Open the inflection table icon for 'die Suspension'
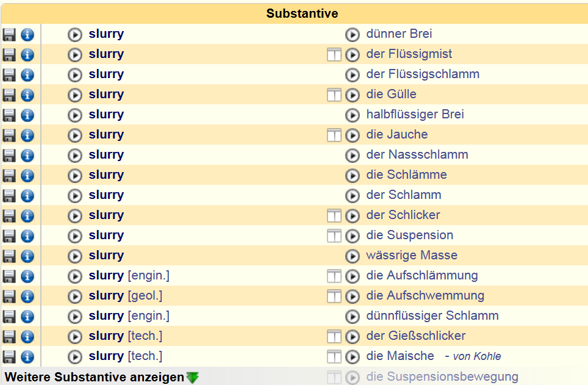The width and height of the screenshot is (588, 385). pos(334,236)
